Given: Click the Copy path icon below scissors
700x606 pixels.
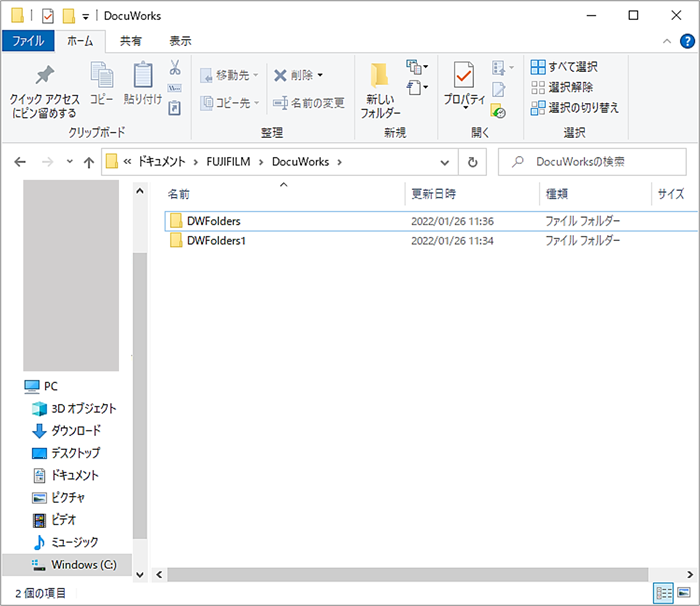Looking at the screenshot, I should click(x=175, y=88).
